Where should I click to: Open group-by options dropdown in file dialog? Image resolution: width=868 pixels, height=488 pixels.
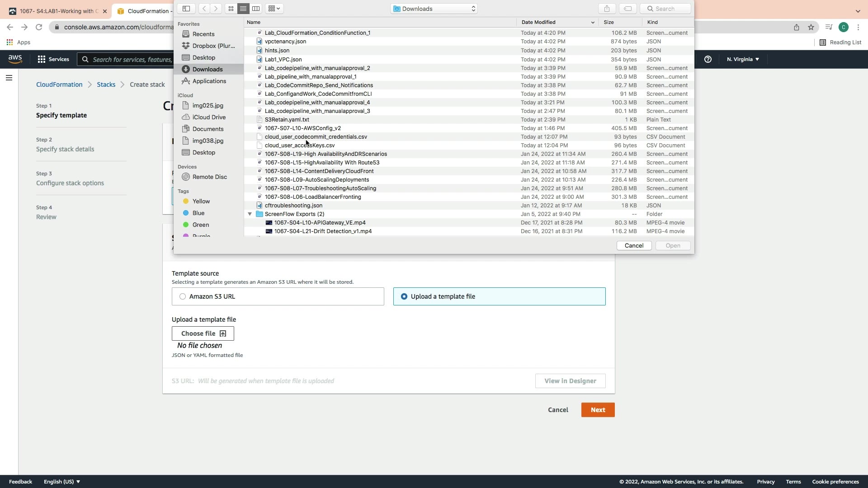[274, 8]
